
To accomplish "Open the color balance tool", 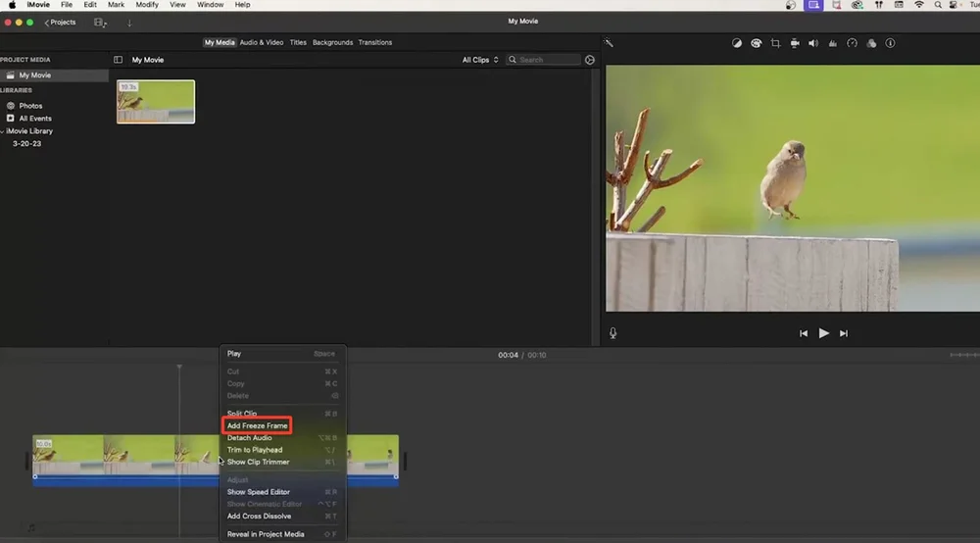I will (x=737, y=43).
